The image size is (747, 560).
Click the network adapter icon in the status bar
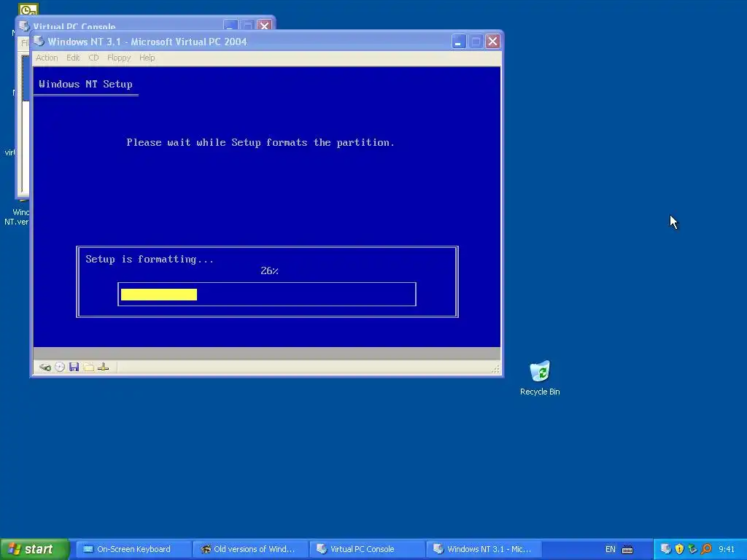(x=103, y=367)
